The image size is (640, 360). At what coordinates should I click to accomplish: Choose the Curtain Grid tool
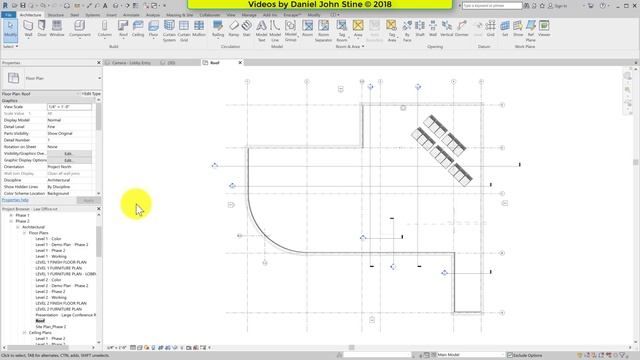click(x=184, y=31)
